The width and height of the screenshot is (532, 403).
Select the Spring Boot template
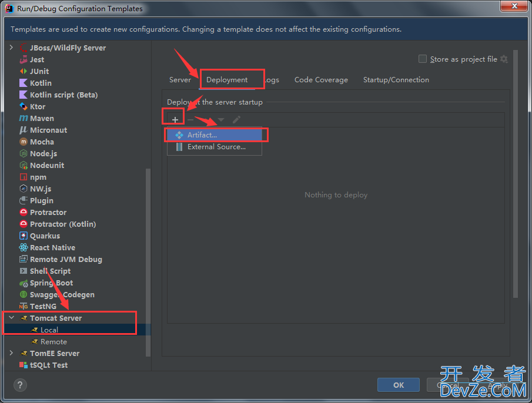tap(51, 283)
